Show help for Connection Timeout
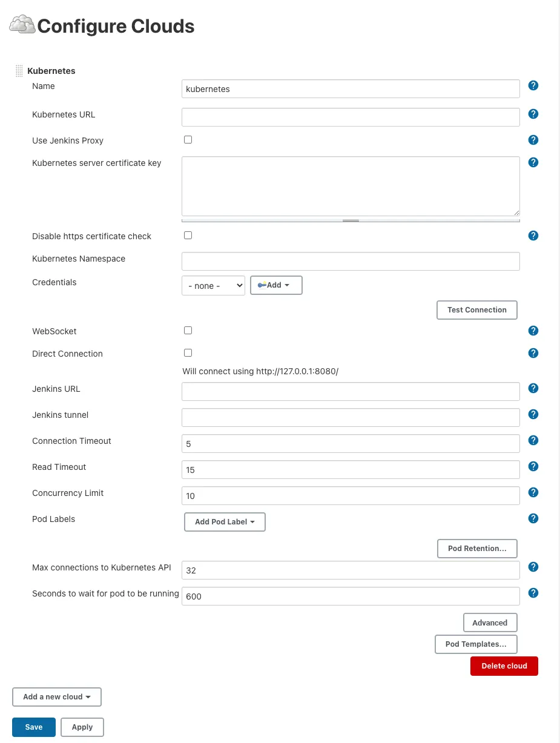The height and width of the screenshot is (743, 560). [x=533, y=440]
